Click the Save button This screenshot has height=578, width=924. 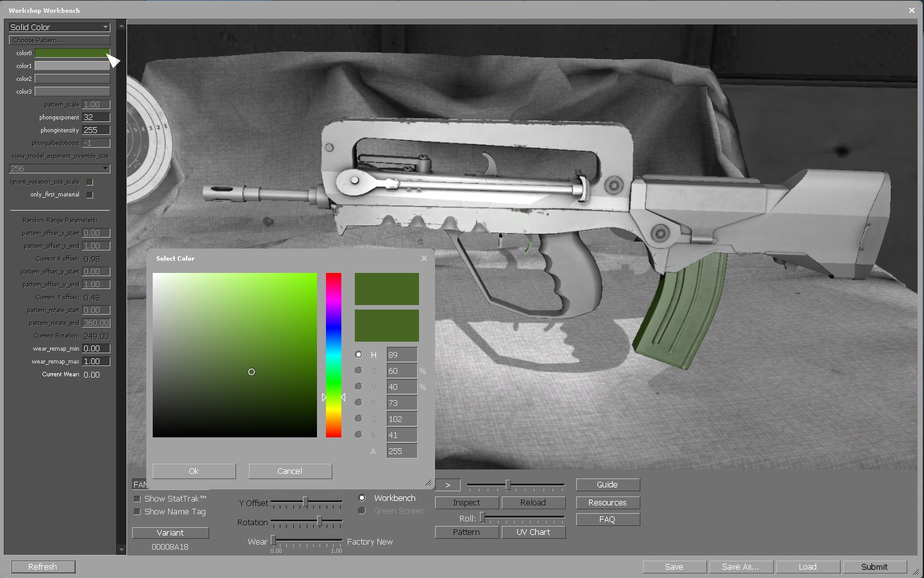(x=674, y=567)
